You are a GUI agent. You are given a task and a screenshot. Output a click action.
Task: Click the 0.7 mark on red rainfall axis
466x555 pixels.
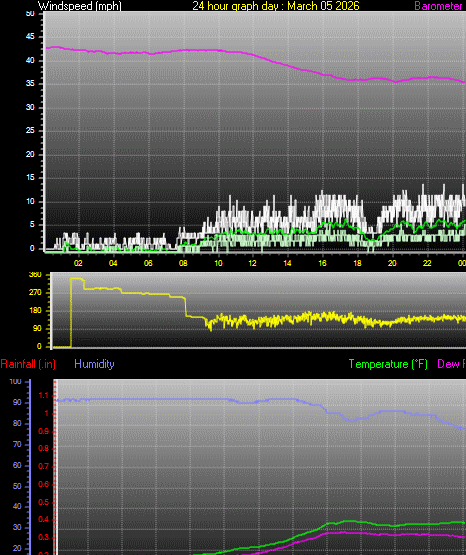pyautogui.click(x=44, y=467)
